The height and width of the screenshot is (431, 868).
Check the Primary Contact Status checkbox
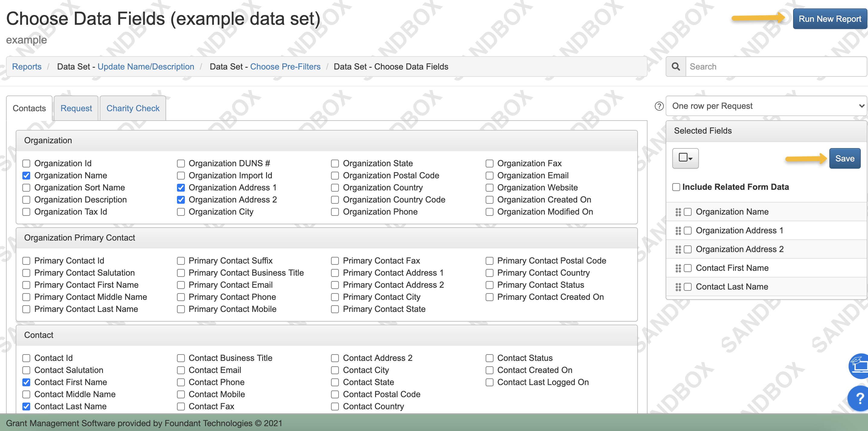[490, 285]
